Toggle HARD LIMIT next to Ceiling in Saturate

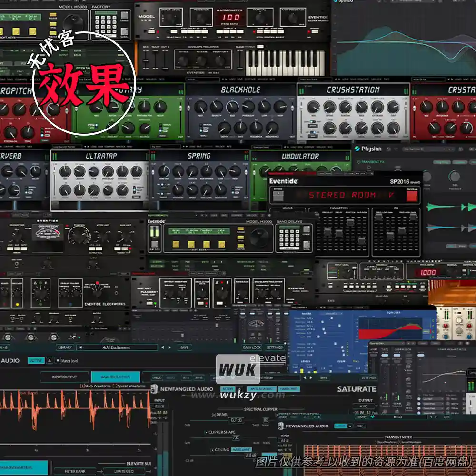(x=241, y=449)
